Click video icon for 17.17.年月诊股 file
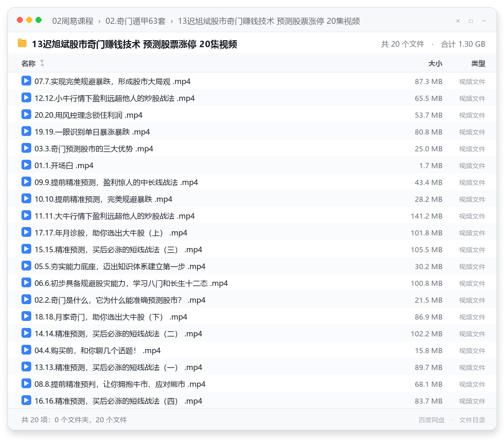The width and height of the screenshot is (504, 441). pyautogui.click(x=26, y=232)
